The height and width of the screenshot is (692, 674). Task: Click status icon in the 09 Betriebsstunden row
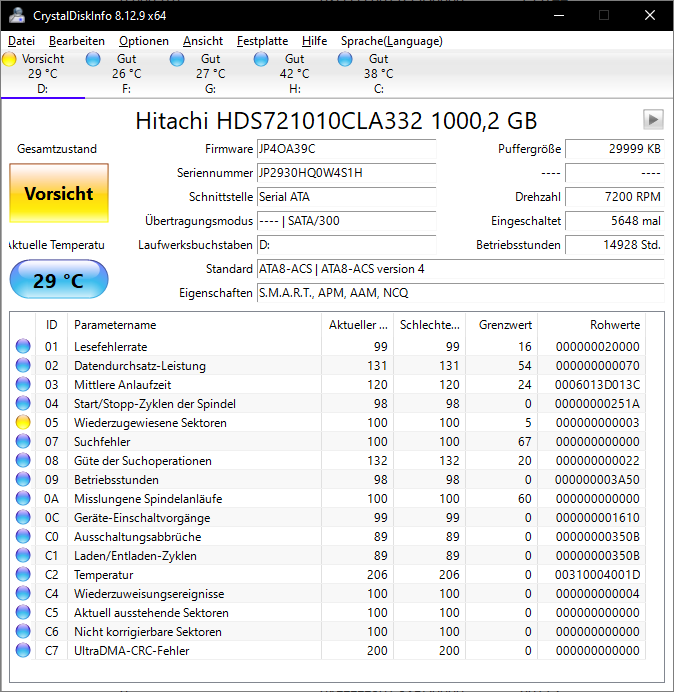coord(23,479)
